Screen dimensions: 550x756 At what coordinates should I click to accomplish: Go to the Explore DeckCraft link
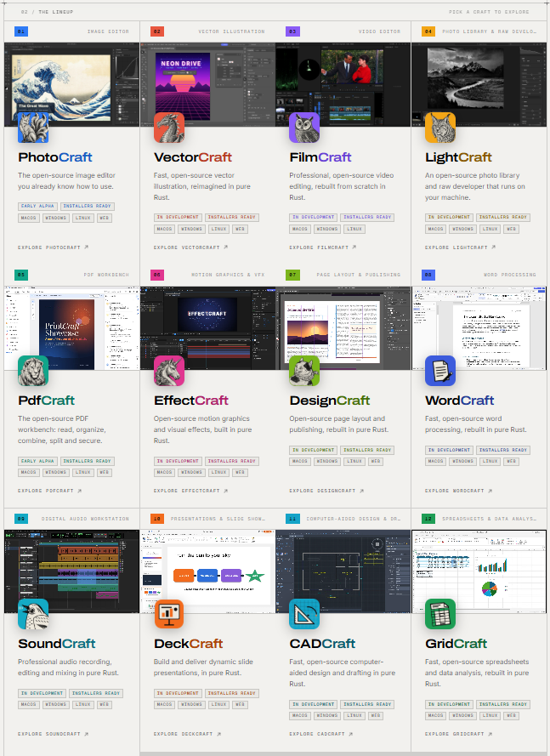click(187, 734)
